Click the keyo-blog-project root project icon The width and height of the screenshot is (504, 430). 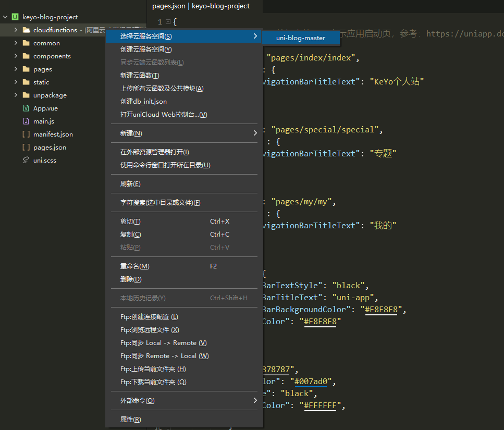click(x=15, y=17)
